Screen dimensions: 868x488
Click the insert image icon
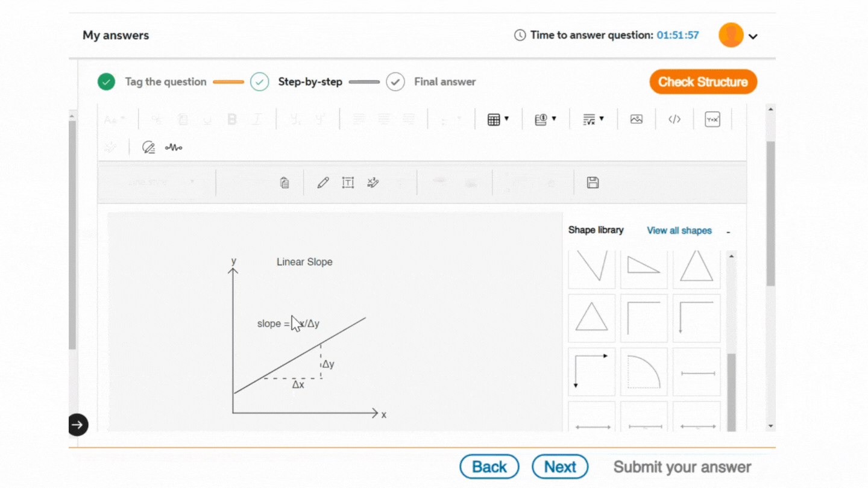pos(637,119)
